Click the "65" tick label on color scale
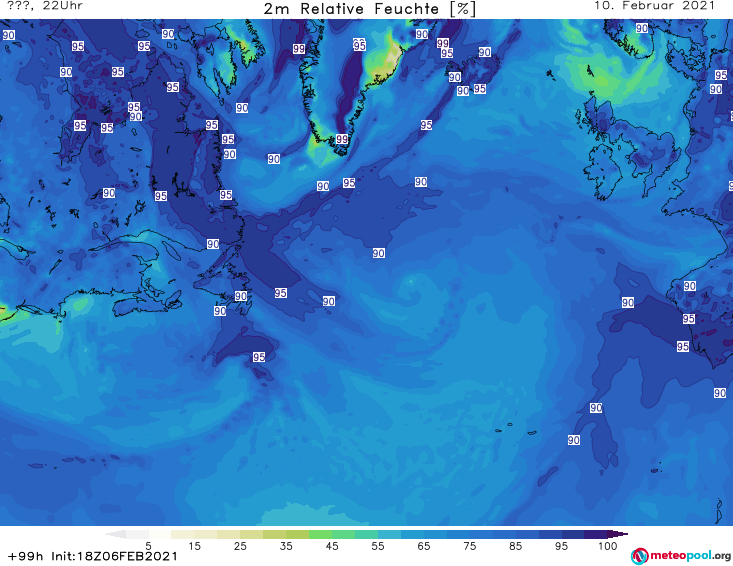Screen dimensions: 733x566 pyautogui.click(x=424, y=546)
